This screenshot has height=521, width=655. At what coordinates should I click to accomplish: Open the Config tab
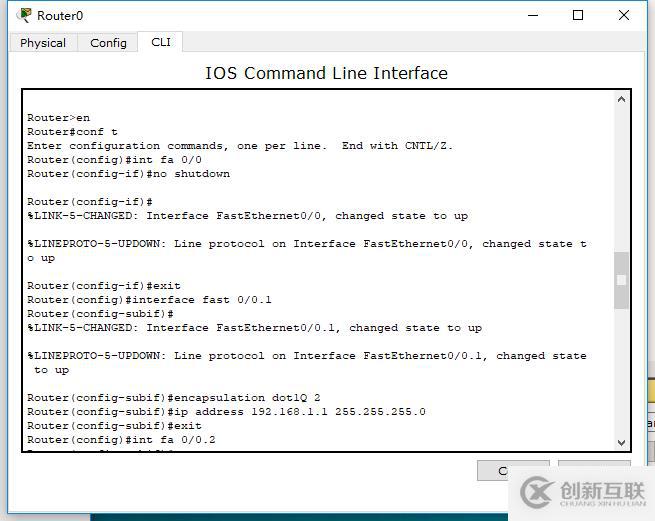click(x=108, y=43)
